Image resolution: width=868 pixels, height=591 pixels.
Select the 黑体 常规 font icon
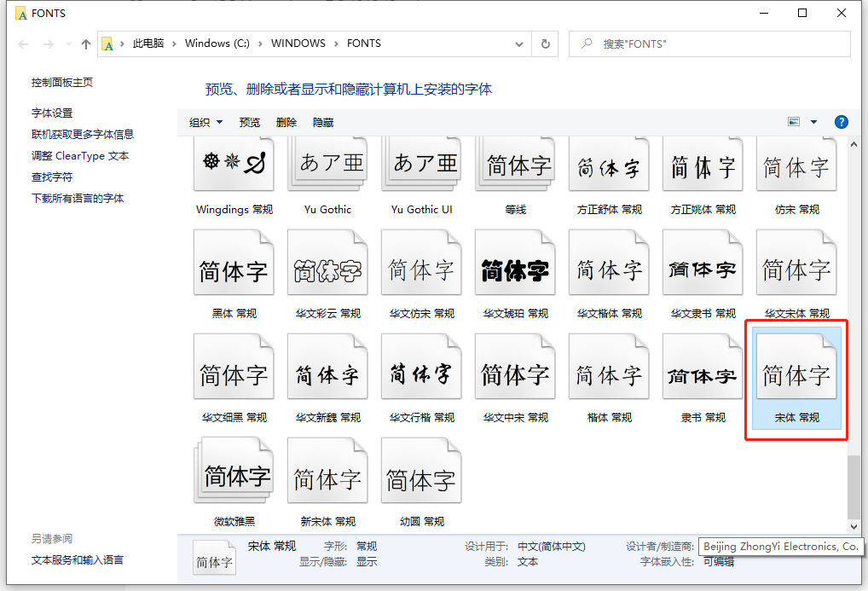click(x=234, y=263)
